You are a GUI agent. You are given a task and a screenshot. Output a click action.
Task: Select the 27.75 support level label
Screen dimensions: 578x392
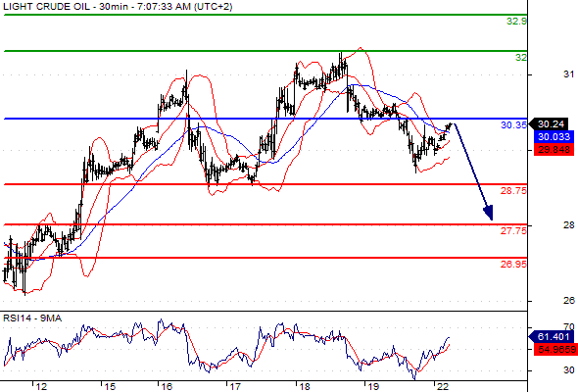tap(513, 231)
